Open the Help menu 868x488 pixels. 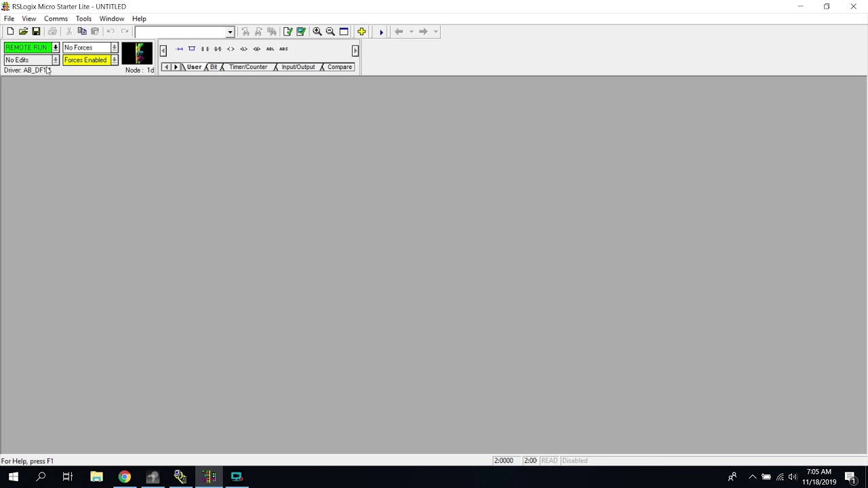tap(139, 18)
